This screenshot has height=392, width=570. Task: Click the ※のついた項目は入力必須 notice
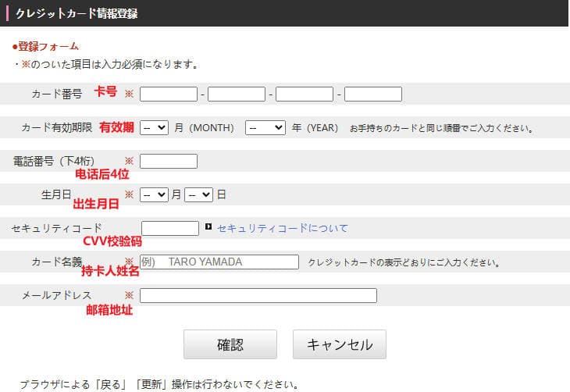(x=109, y=64)
